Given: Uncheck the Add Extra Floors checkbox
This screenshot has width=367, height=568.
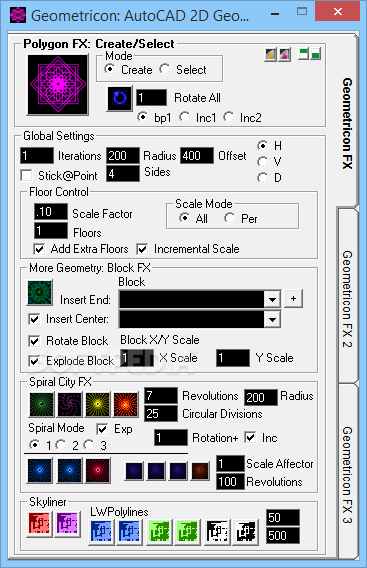Looking at the screenshot, I should [39, 249].
